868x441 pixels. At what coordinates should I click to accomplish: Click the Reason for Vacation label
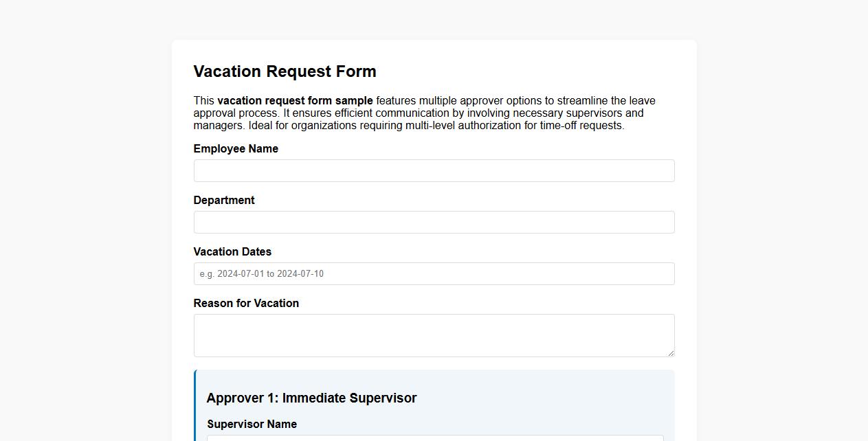[x=246, y=303]
